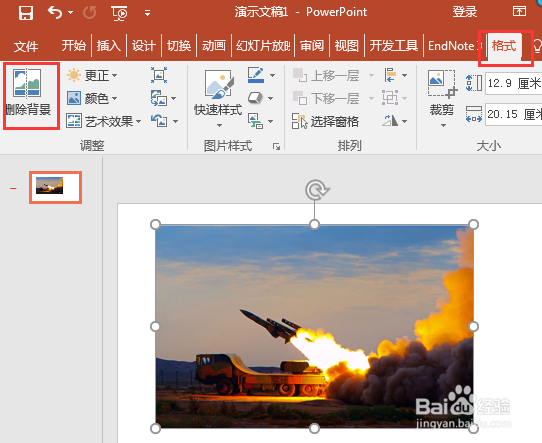Open the 幻灯片放映 tab

(x=263, y=45)
